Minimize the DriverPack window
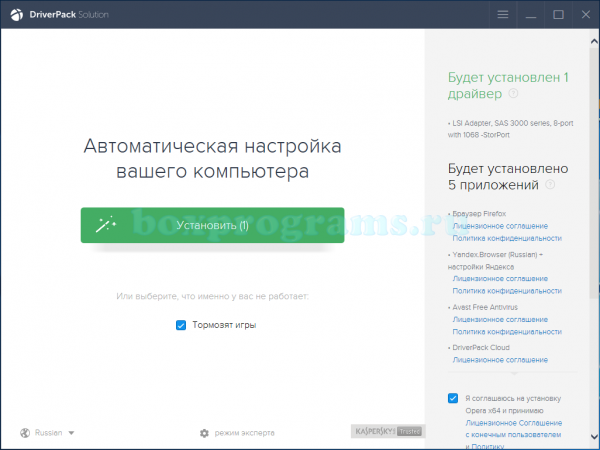The image size is (600, 450). 531,15
